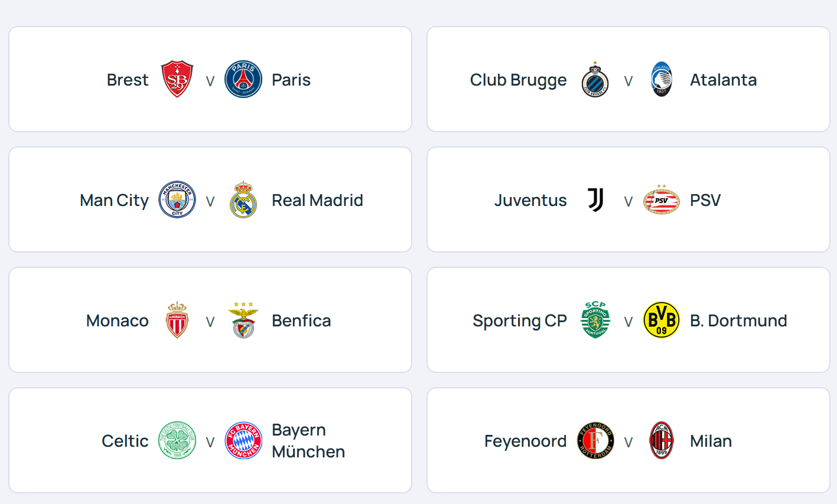Click the Celtic clover badge
Image resolution: width=837 pixels, height=504 pixels.
tap(177, 440)
